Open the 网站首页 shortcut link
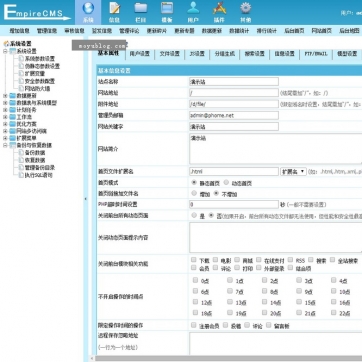 coord(322,31)
